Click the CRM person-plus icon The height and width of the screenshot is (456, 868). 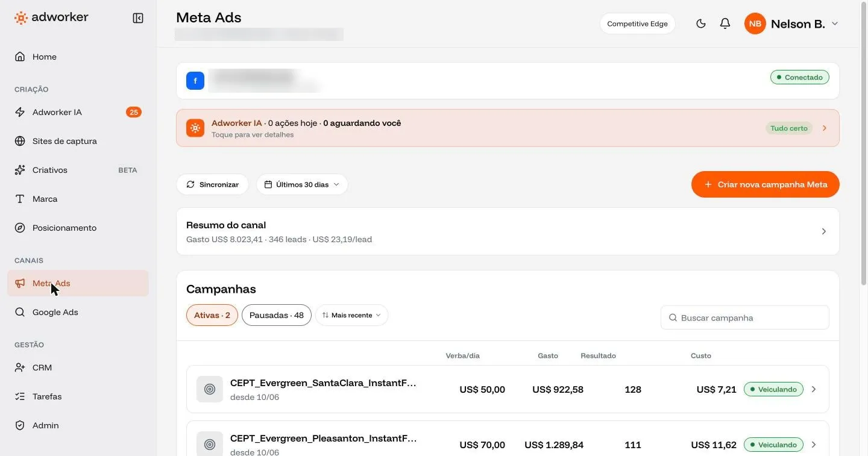point(20,367)
